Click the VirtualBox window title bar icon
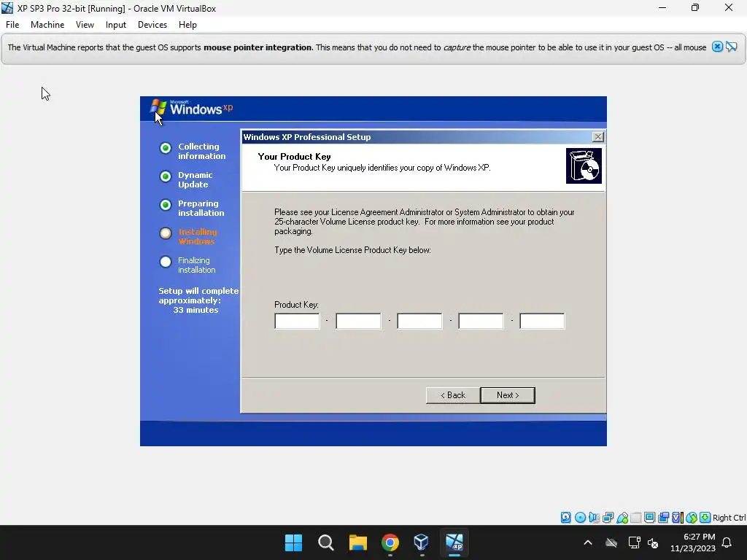Image resolution: width=747 pixels, height=560 pixels. point(7,8)
